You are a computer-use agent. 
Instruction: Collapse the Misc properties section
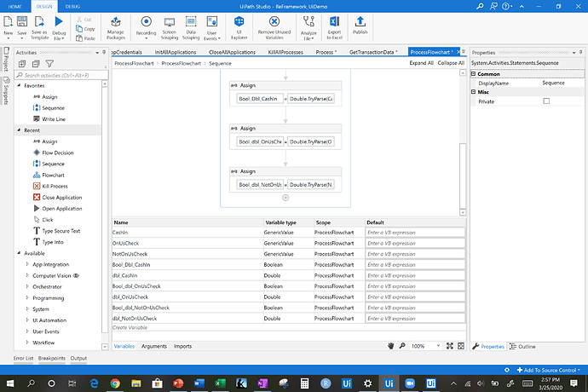pos(473,92)
